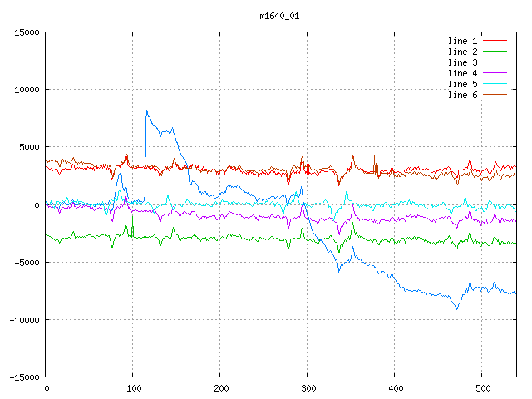The width and height of the screenshot is (532, 399).
Task: Click the cyan line 5 legend sample
Action: (495, 84)
